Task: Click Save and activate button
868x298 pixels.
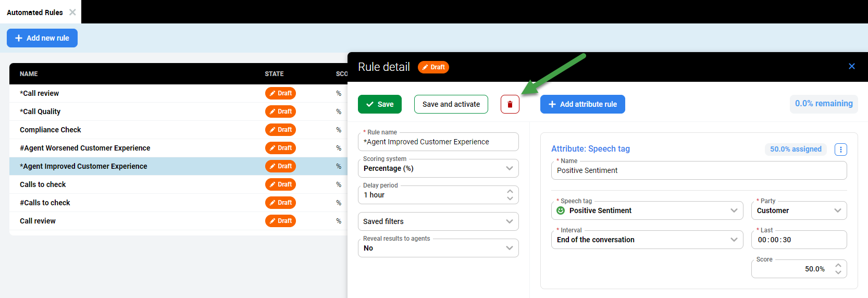Action: pos(451,104)
